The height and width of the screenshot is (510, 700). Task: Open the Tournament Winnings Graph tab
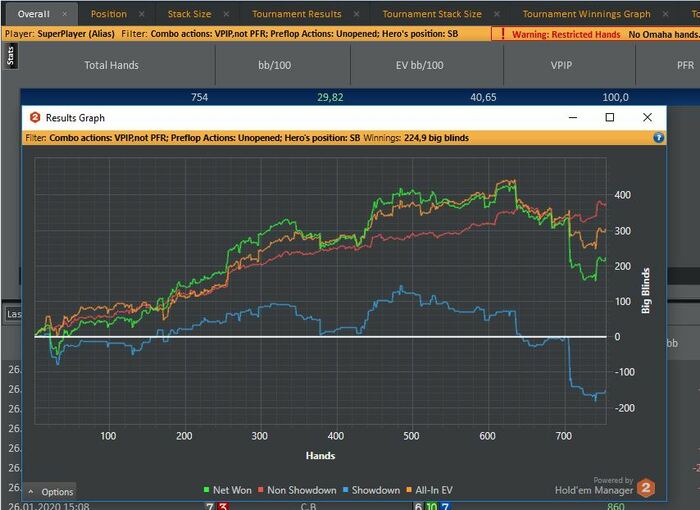pyautogui.click(x=587, y=14)
